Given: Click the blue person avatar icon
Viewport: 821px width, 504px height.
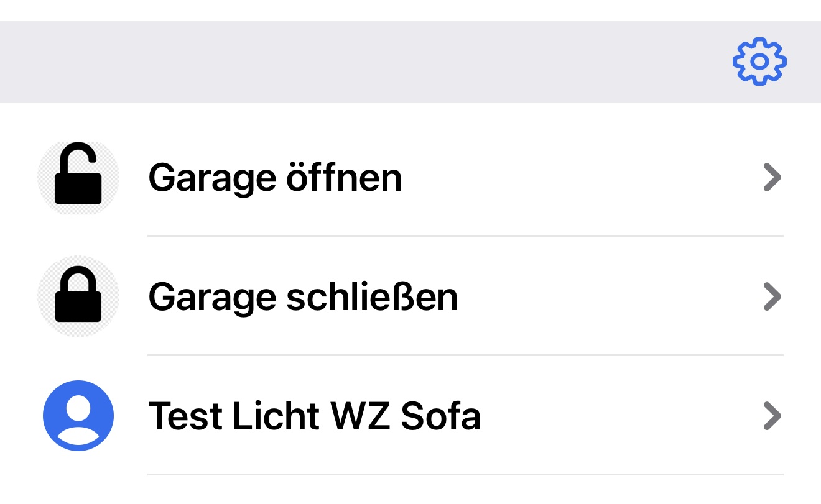Looking at the screenshot, I should pyautogui.click(x=78, y=416).
